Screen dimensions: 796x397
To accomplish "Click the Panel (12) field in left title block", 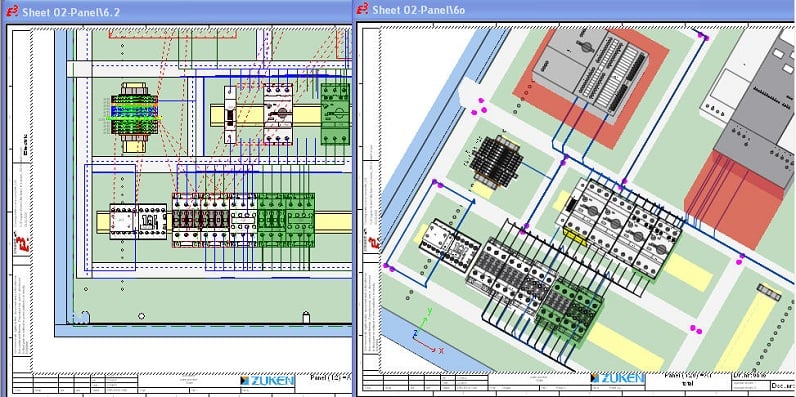I will (330, 378).
